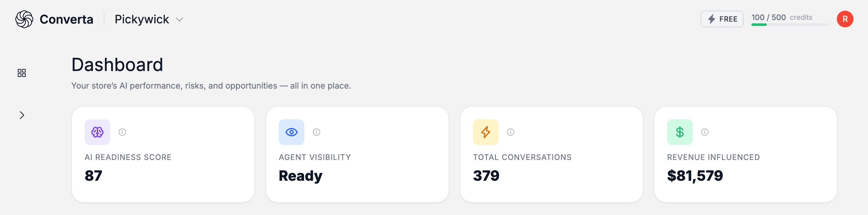This screenshot has height=215, width=868.
Task: Select the AI Readiness brain icon
Action: pos(97,132)
